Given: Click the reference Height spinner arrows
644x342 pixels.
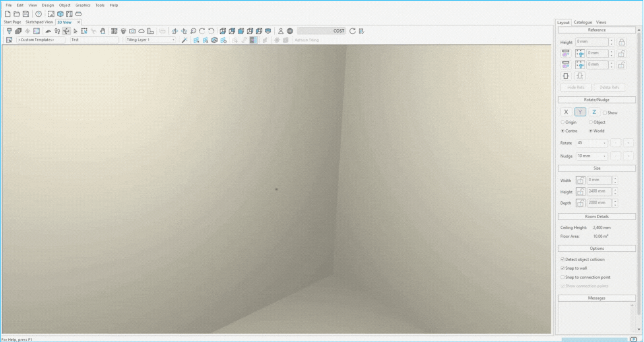Looking at the screenshot, I should point(612,42).
